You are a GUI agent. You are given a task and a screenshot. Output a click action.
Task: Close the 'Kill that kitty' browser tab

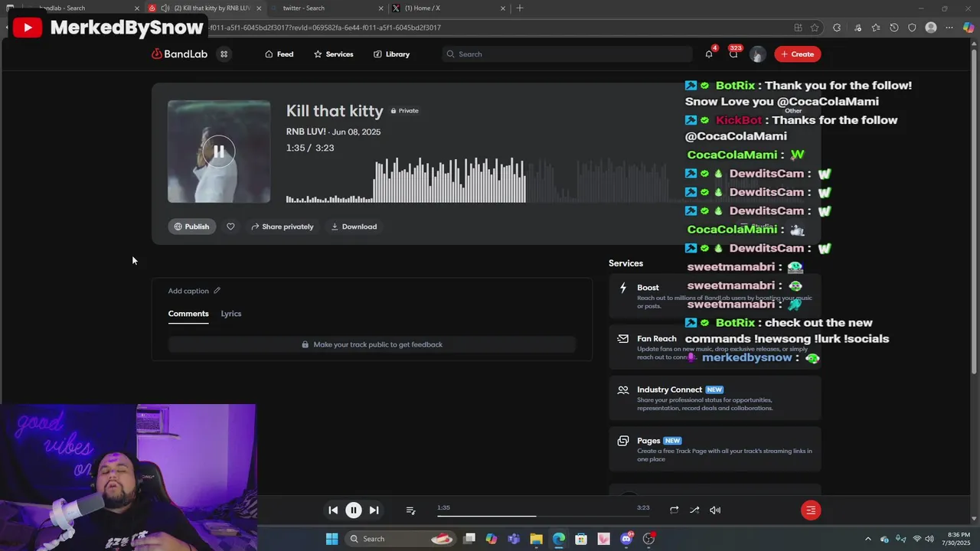tap(259, 8)
